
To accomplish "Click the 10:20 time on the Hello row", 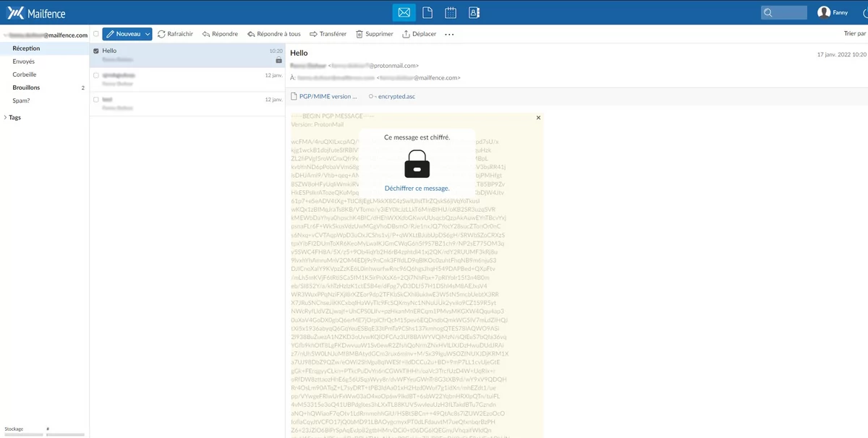I will click(x=276, y=51).
